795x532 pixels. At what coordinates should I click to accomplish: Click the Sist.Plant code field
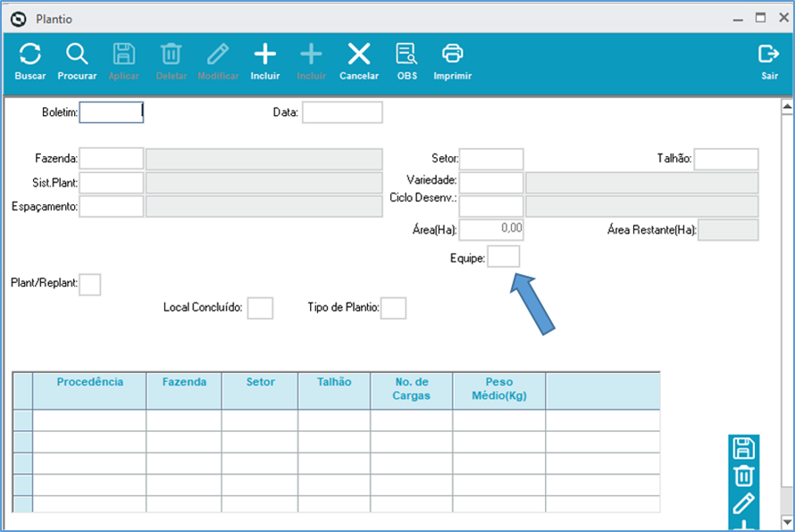pos(112,182)
